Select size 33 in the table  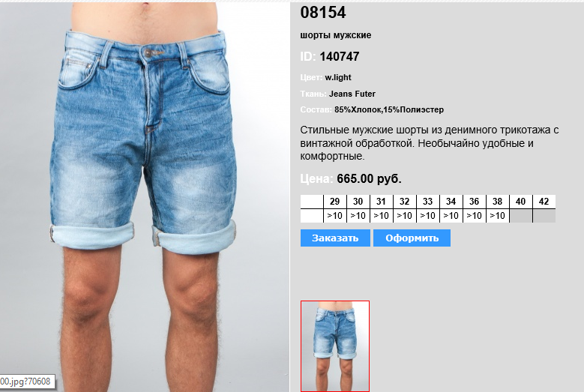(x=427, y=202)
